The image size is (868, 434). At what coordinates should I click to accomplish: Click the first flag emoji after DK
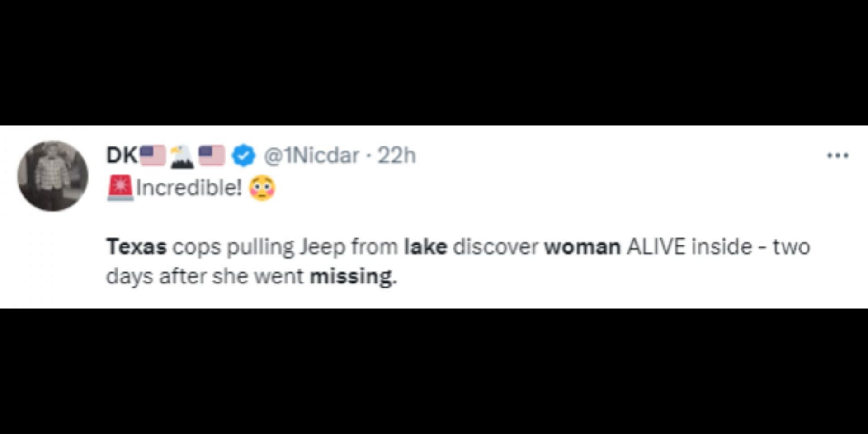(153, 156)
